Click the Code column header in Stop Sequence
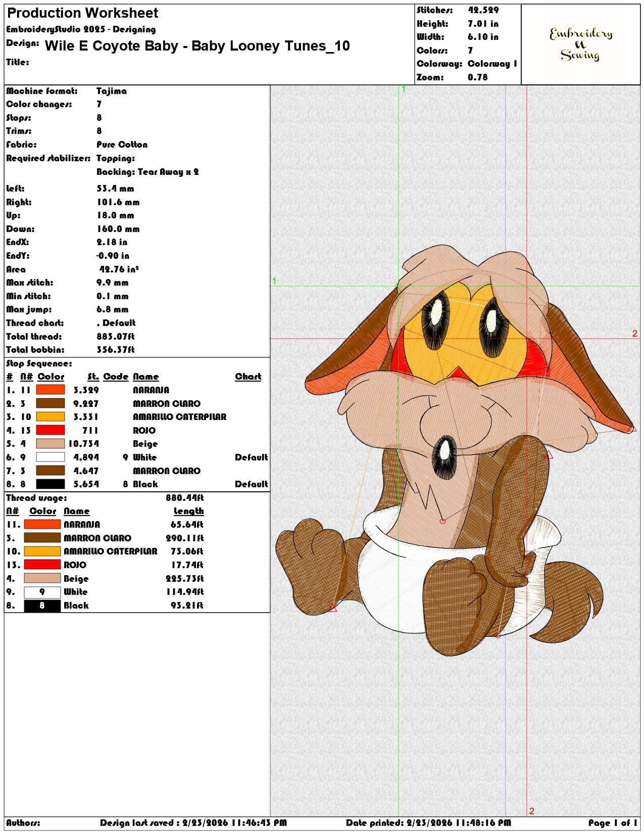The width and height of the screenshot is (644, 834). 116,377
